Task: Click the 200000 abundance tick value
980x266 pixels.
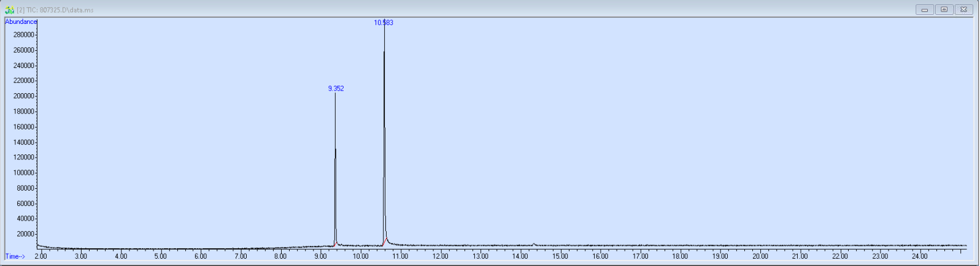Action: pos(24,96)
